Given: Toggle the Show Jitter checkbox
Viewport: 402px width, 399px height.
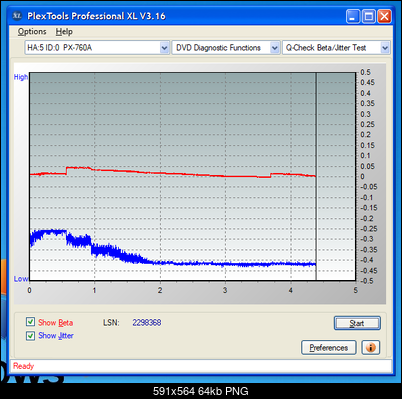Looking at the screenshot, I should point(30,335).
